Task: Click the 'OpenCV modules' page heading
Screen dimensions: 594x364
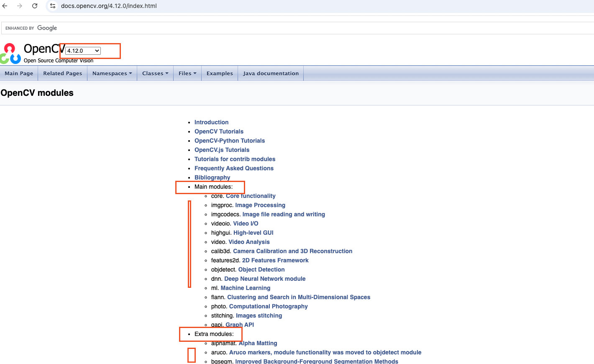Action: [37, 93]
